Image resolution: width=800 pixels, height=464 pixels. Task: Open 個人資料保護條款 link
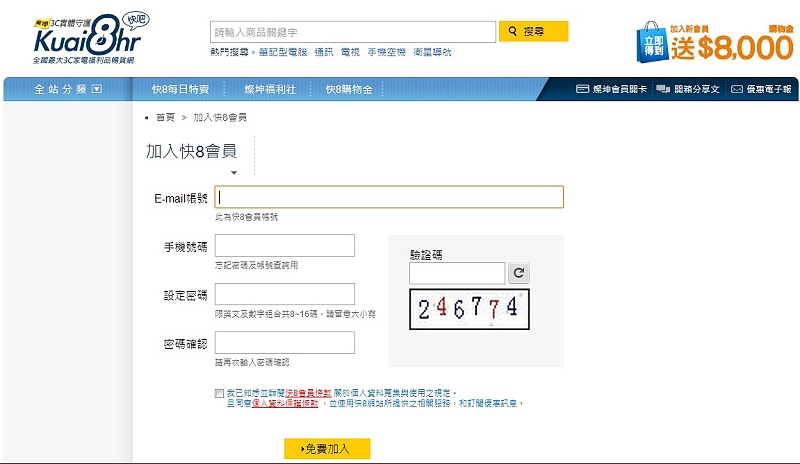[285, 403]
